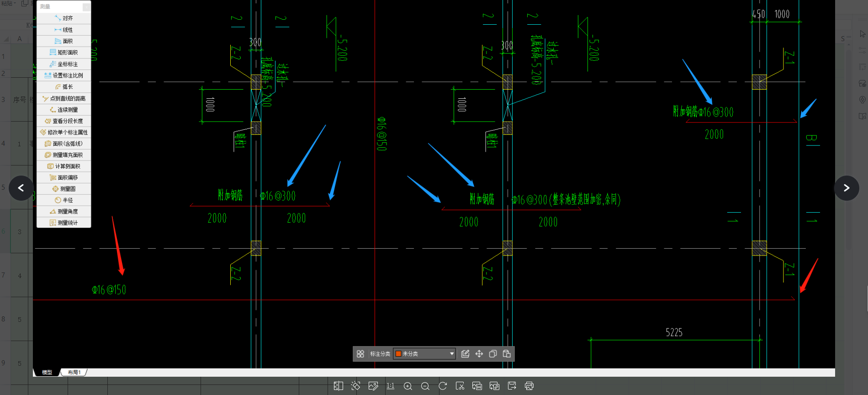Select 测量角度 angle tool
Viewport: 868px width, 395px height.
click(x=64, y=212)
